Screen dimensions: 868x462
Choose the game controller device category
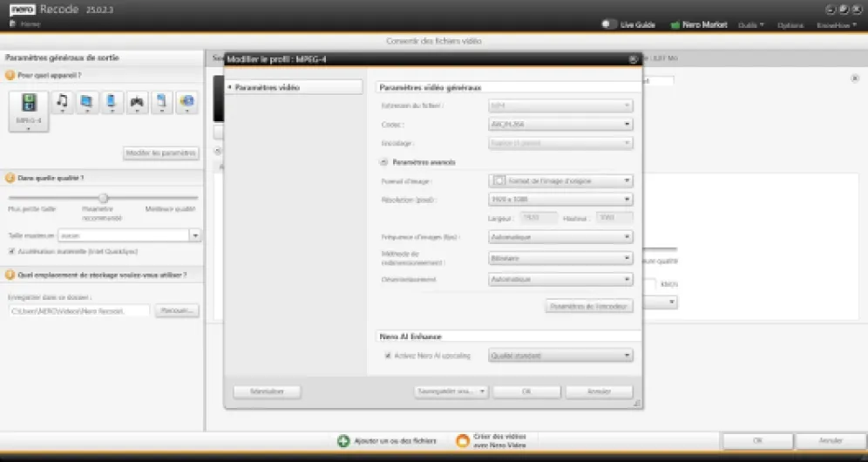[x=137, y=102]
